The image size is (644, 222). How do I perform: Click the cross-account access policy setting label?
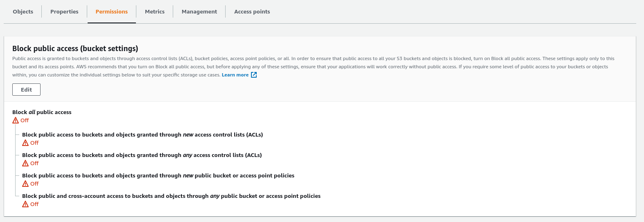click(x=171, y=196)
